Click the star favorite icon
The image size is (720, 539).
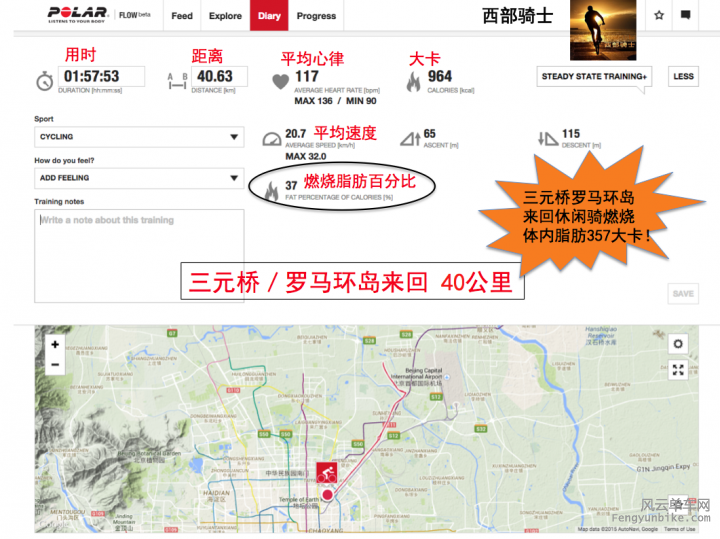click(659, 15)
